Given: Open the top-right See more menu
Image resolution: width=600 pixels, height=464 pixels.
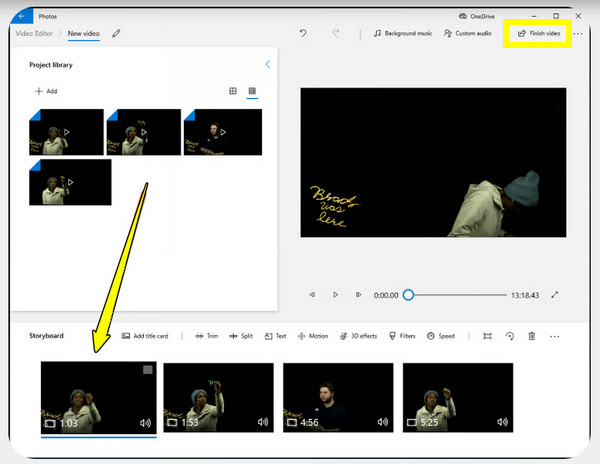Looking at the screenshot, I should click(578, 33).
